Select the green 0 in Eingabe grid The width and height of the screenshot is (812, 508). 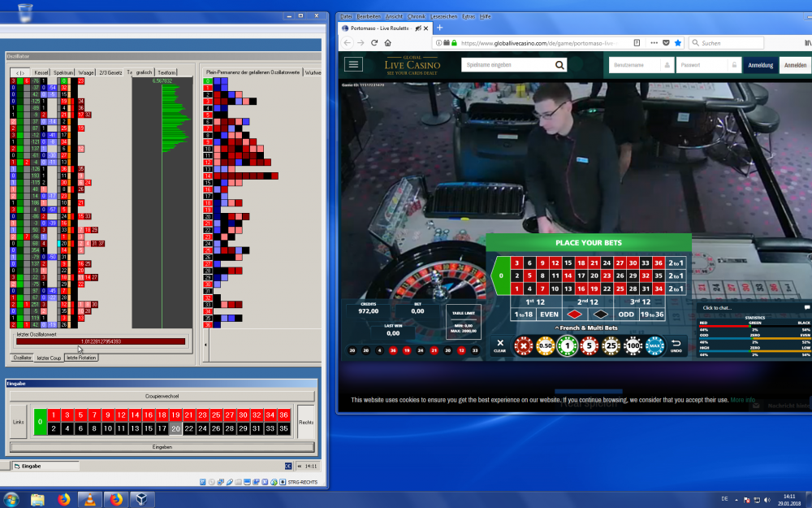(41, 422)
